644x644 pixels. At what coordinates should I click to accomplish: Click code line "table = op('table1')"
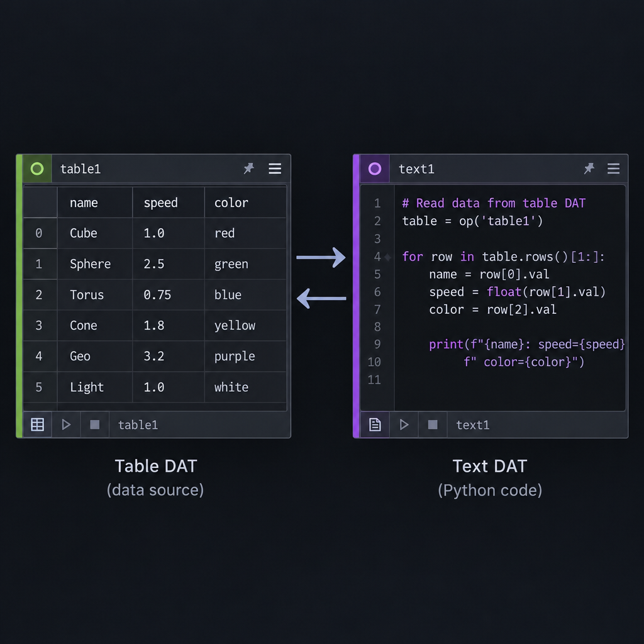coord(472,221)
